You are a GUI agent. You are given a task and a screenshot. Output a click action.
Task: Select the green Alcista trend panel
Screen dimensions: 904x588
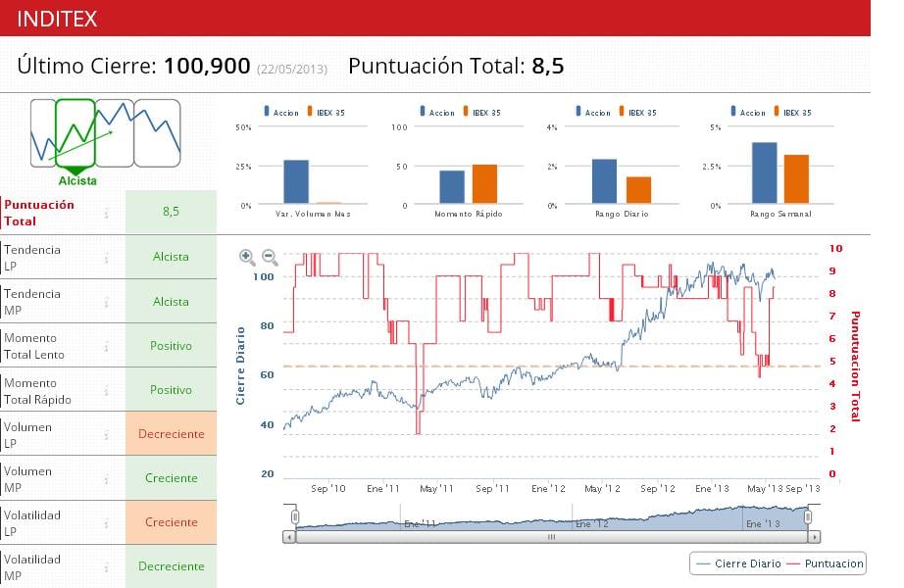point(75,133)
